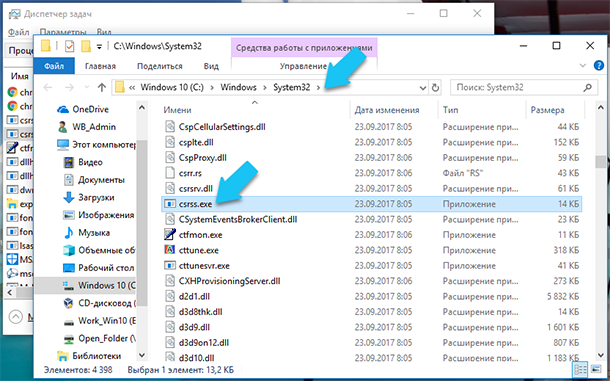Open Файл menu in Диспетчер задач window

point(18,32)
